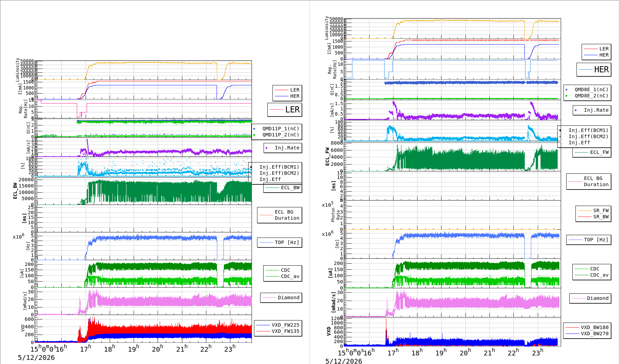
Task: Click the red line sample beside VXD_FW135
Action: [263, 331]
